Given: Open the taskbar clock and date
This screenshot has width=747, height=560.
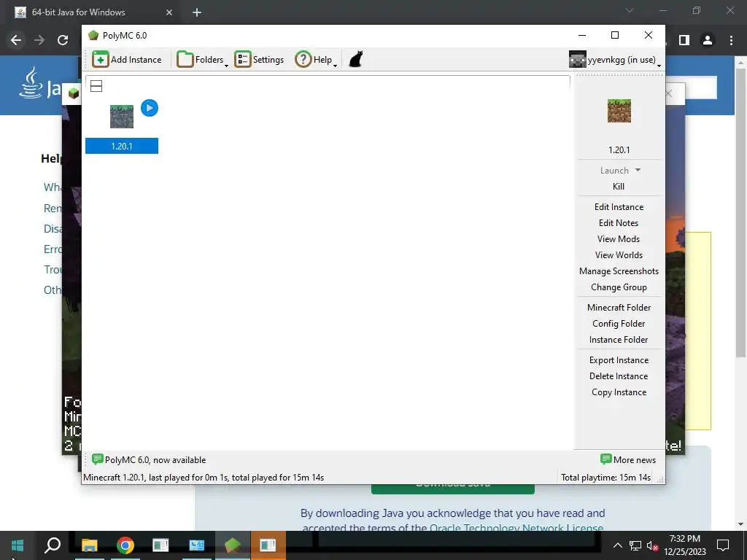Looking at the screenshot, I should (x=685, y=545).
